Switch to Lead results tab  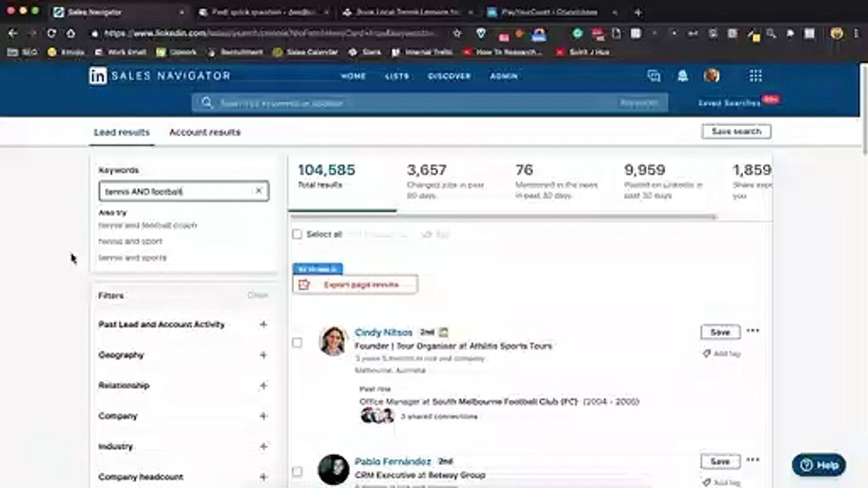[x=122, y=132]
